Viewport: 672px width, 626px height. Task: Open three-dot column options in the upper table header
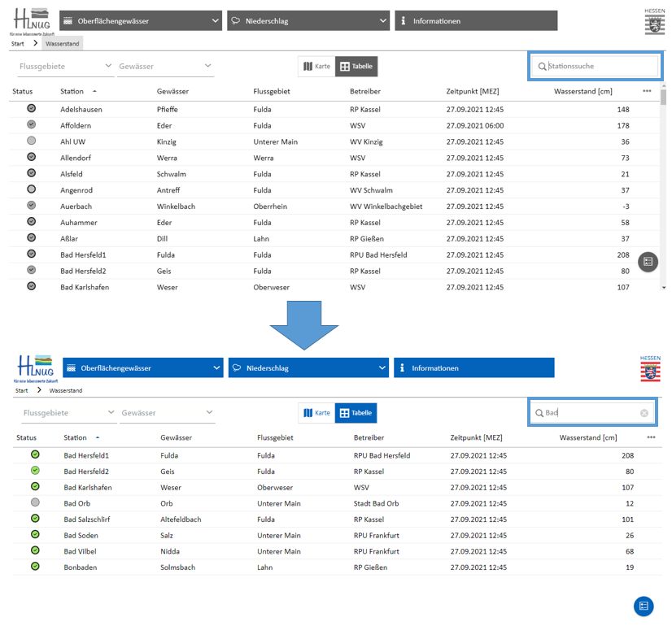(647, 91)
